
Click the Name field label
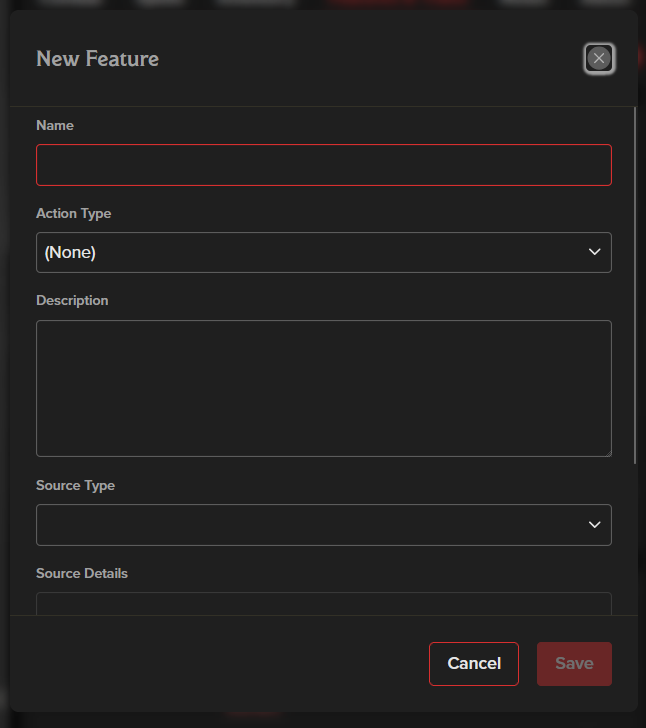tap(55, 125)
